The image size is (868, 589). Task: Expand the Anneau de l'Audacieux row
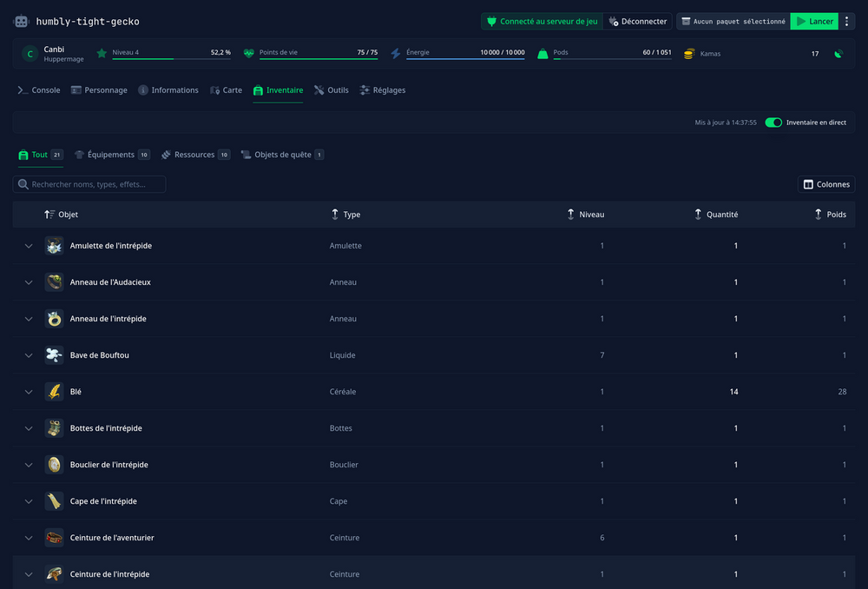pyautogui.click(x=29, y=282)
